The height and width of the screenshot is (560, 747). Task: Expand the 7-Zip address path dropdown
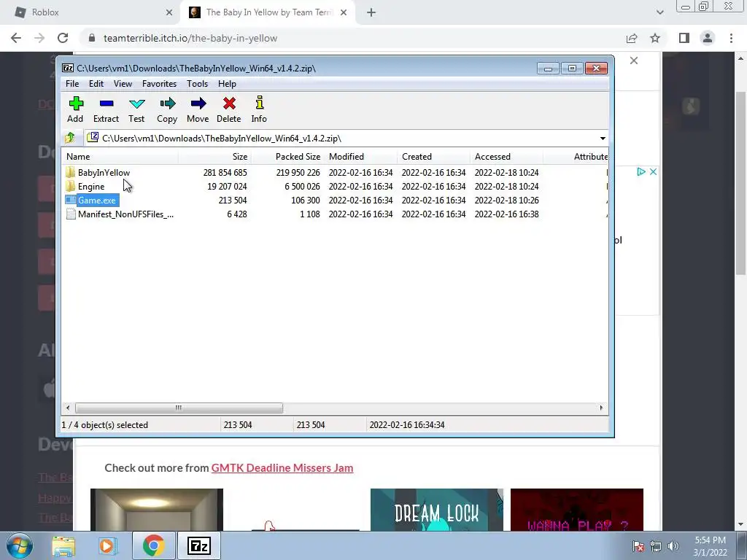pos(603,138)
